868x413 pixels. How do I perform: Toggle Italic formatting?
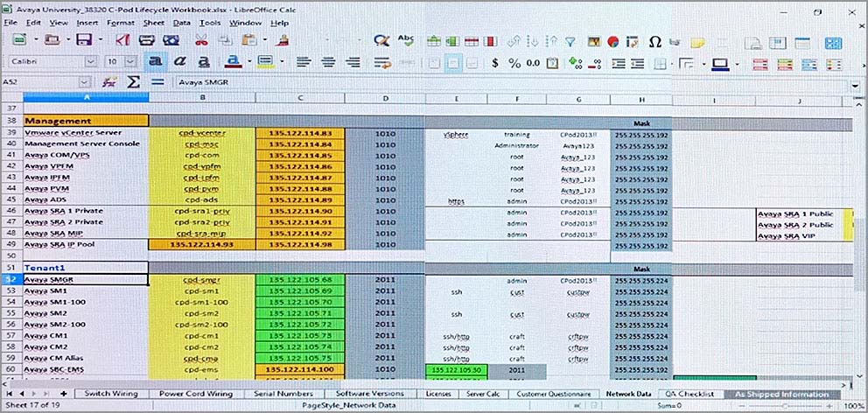[x=180, y=62]
